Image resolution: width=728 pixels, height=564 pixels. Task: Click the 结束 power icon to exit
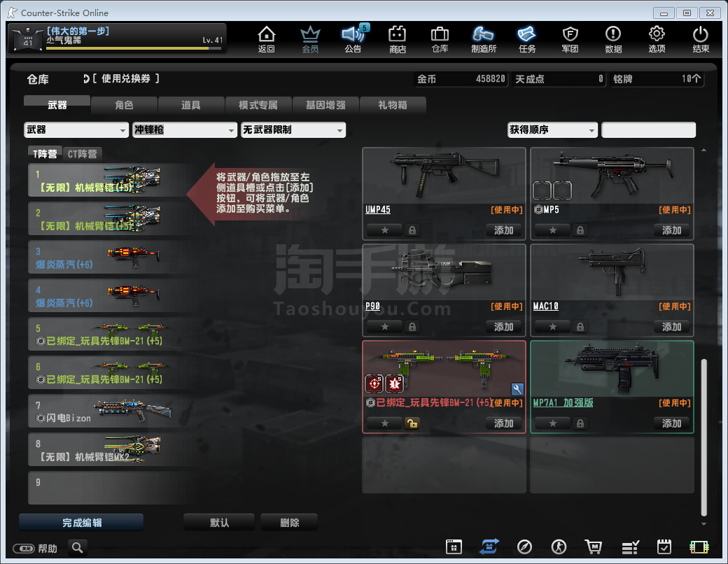click(x=701, y=39)
